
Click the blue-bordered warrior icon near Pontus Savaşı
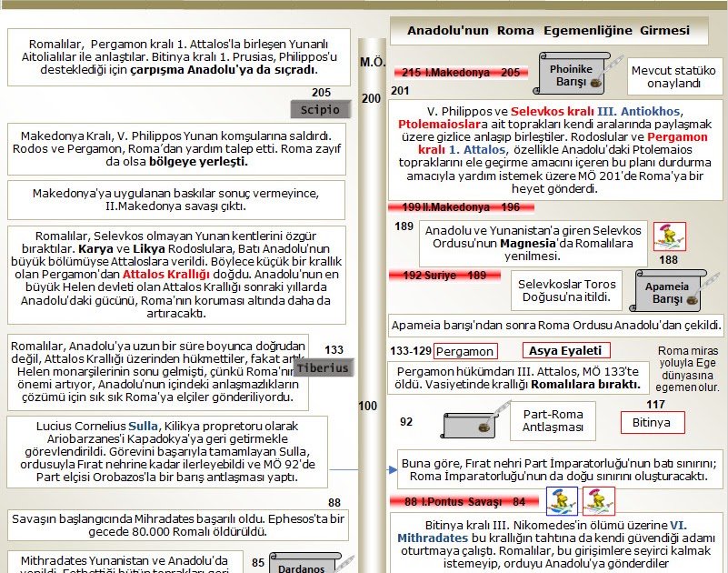click(x=562, y=501)
